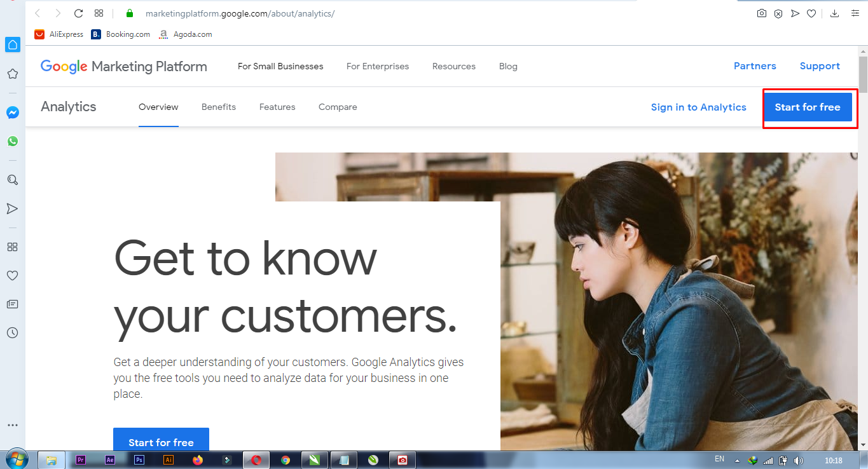Open Agoda.com bookmark
Screen dimensions: 868x469
point(186,34)
